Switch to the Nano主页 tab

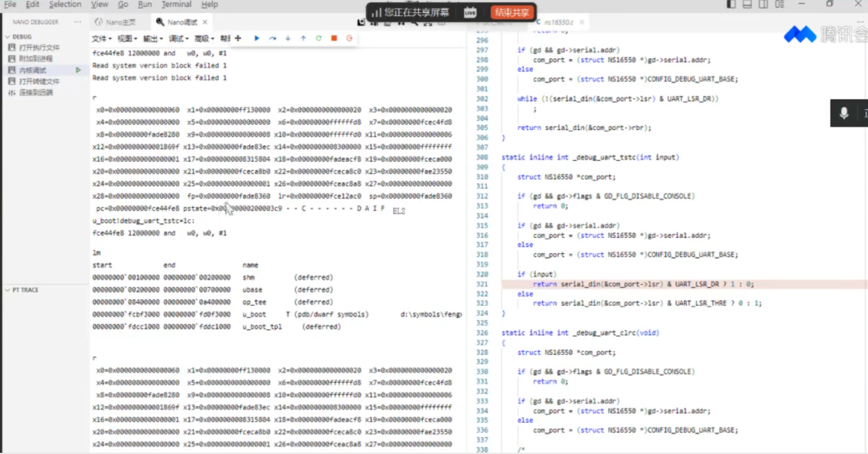click(116, 22)
